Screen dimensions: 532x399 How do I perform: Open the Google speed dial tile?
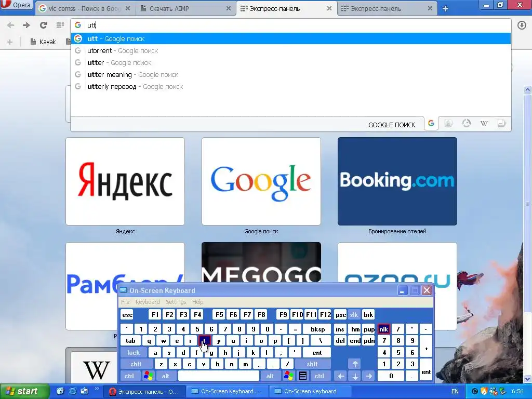(261, 181)
